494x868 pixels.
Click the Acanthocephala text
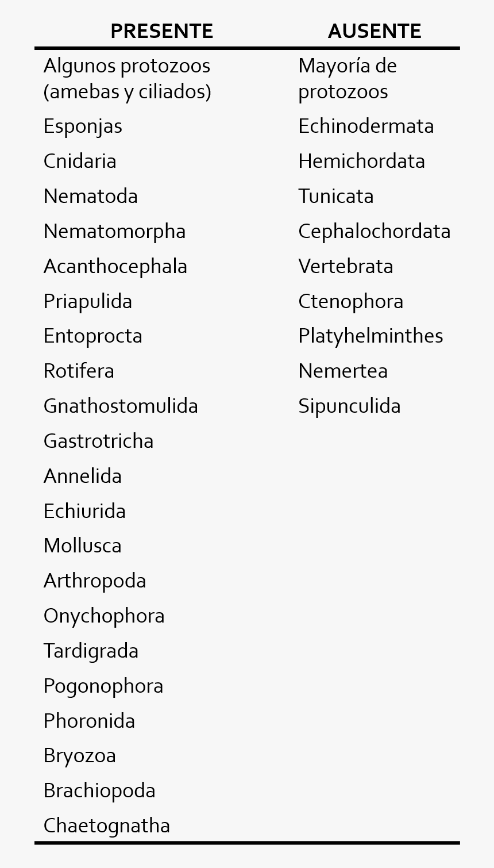[115, 267]
